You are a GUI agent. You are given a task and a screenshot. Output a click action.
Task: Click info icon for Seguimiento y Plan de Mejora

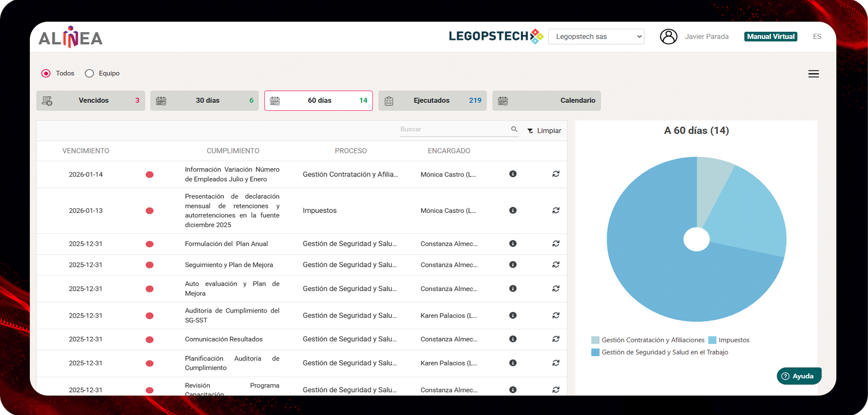click(x=513, y=265)
